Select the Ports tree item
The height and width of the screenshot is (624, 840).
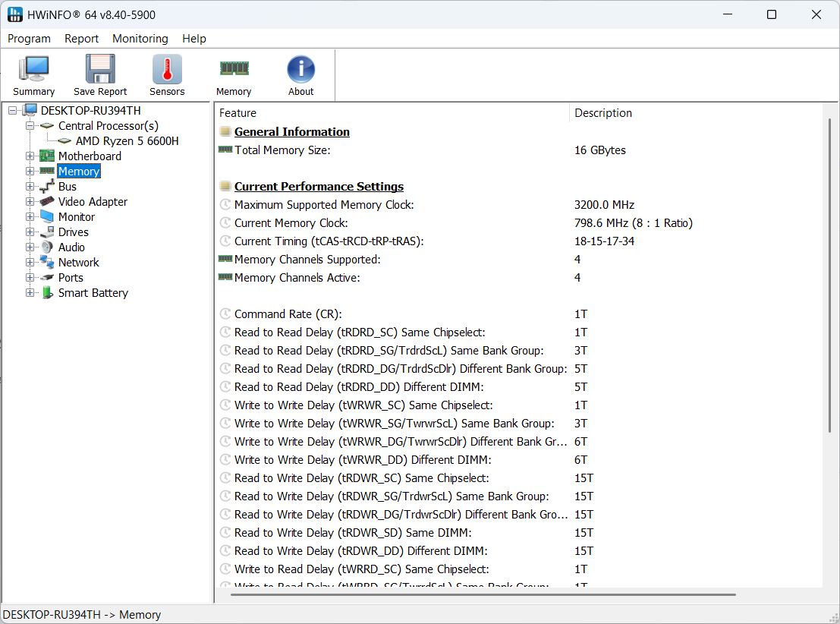coord(71,278)
